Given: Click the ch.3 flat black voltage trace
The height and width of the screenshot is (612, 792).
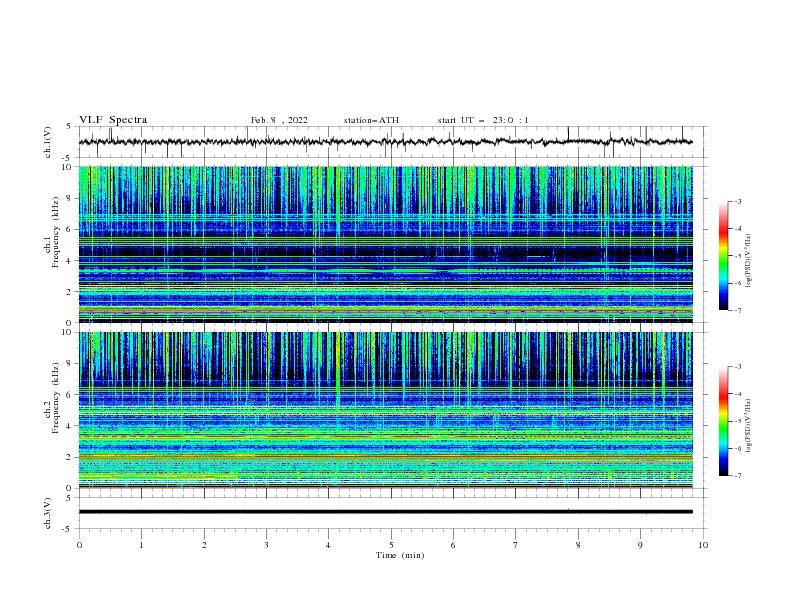Looking at the screenshot, I should coord(386,512).
